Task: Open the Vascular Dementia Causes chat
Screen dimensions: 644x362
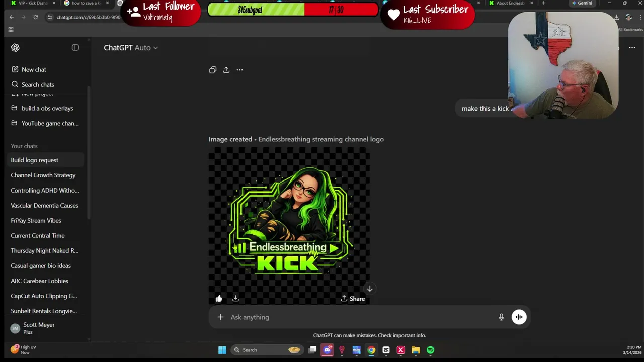Action: (45, 205)
